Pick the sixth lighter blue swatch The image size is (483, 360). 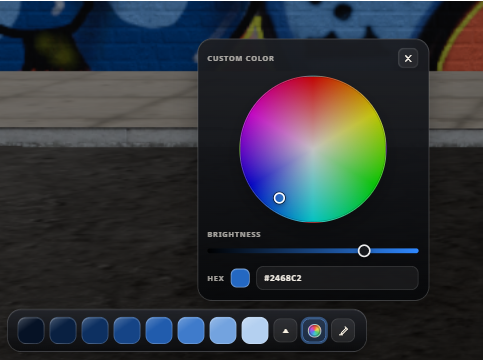(x=191, y=330)
